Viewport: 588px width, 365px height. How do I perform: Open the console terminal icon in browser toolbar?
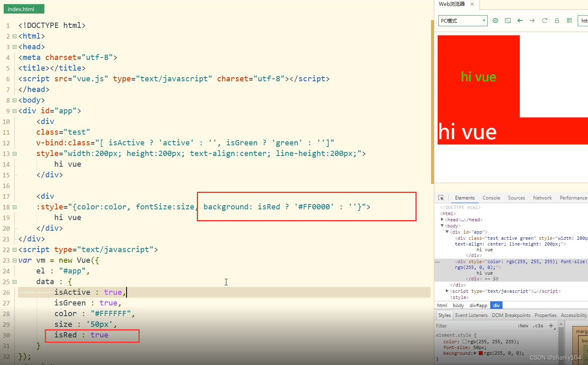pyautogui.click(x=508, y=21)
